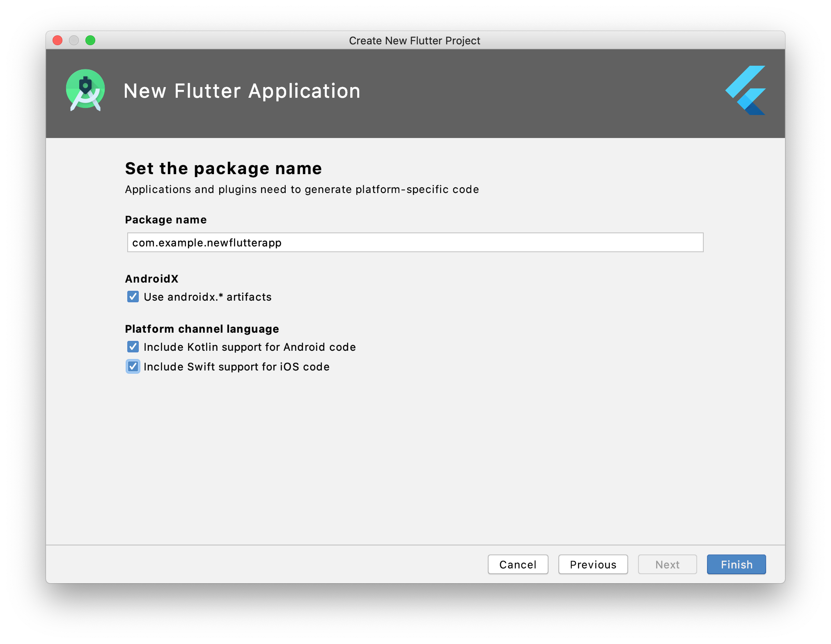Click the 'Set the package name' heading

tap(223, 168)
